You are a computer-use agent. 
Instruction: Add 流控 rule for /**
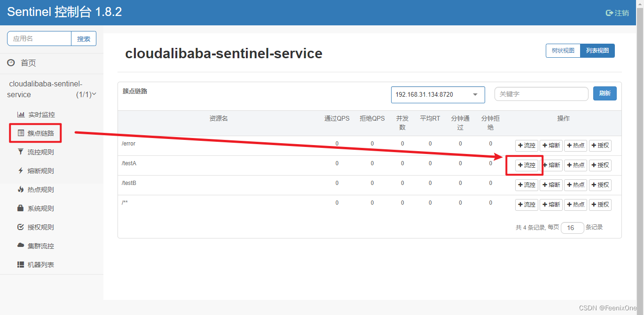point(526,205)
